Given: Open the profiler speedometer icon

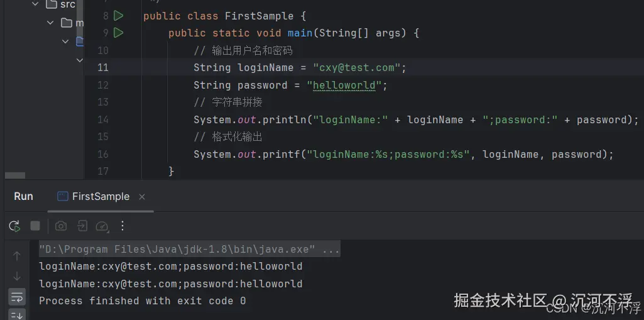Looking at the screenshot, I should [x=102, y=226].
